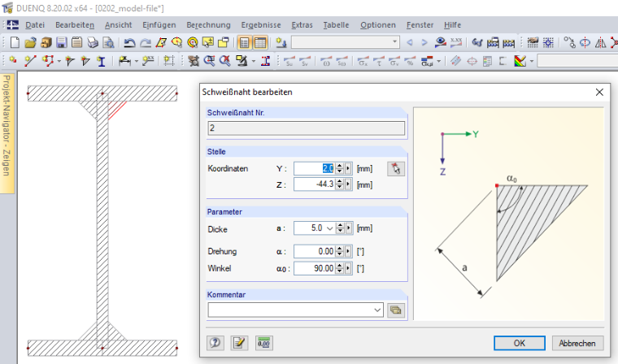
Task: Go to the previous result with left arrow
Action: pyautogui.click(x=410, y=42)
